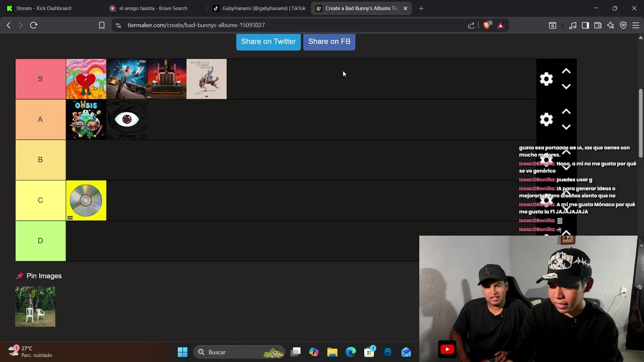Click the Pin Images heading
This screenshot has height=362, width=644.
[44, 276]
